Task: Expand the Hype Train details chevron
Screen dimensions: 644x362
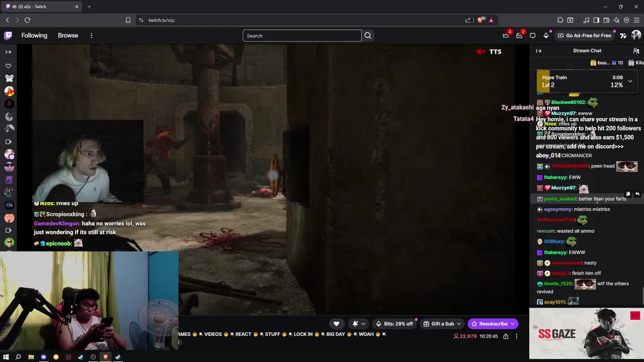Action: pos(630,81)
